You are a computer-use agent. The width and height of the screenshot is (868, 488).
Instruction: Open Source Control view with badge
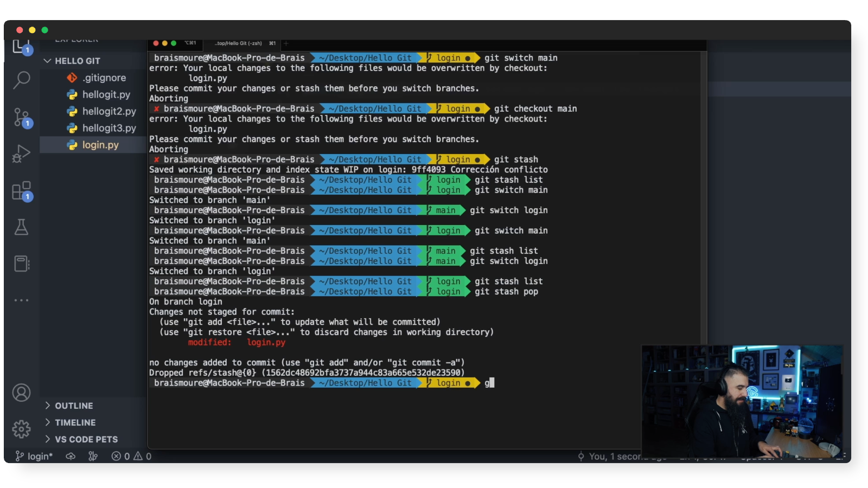pyautogui.click(x=22, y=117)
